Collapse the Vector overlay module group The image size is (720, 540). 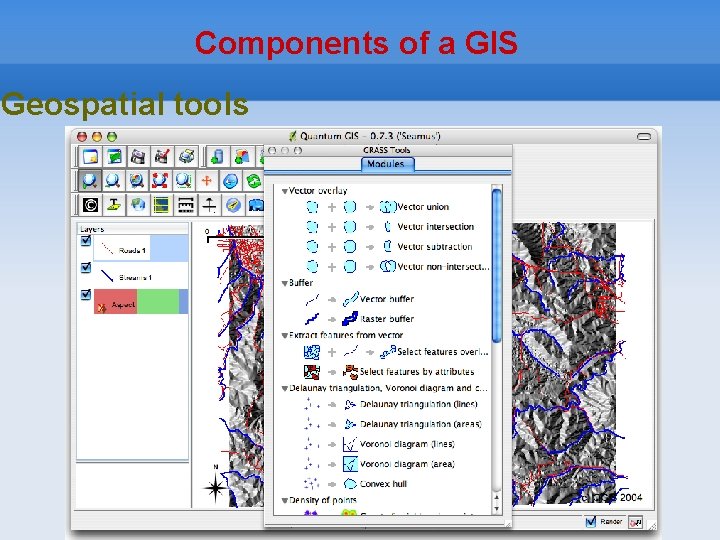pyautogui.click(x=285, y=191)
